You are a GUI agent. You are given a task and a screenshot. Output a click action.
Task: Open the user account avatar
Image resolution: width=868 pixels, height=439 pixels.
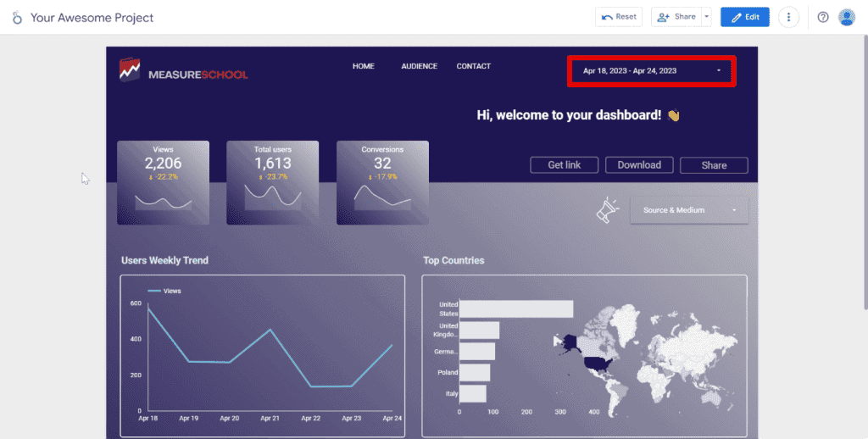tap(847, 17)
